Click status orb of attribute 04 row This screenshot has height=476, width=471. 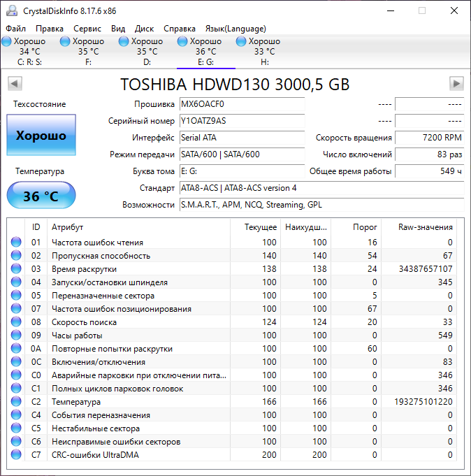point(16,282)
